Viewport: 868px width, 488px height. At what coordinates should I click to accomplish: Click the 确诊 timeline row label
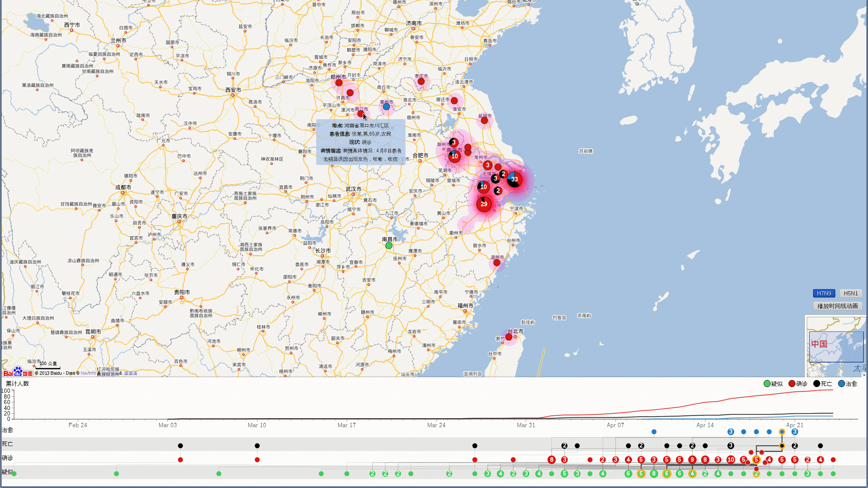pos(7,458)
